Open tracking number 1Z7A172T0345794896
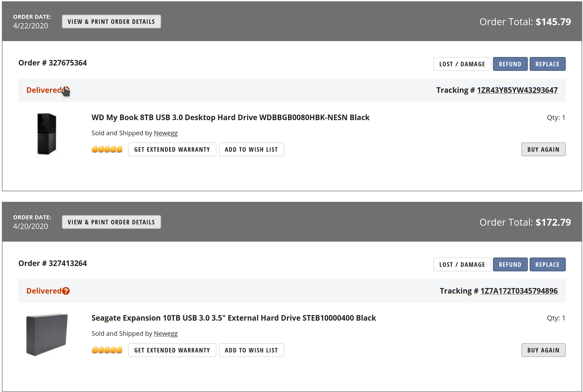The width and height of the screenshot is (583, 392). [519, 291]
